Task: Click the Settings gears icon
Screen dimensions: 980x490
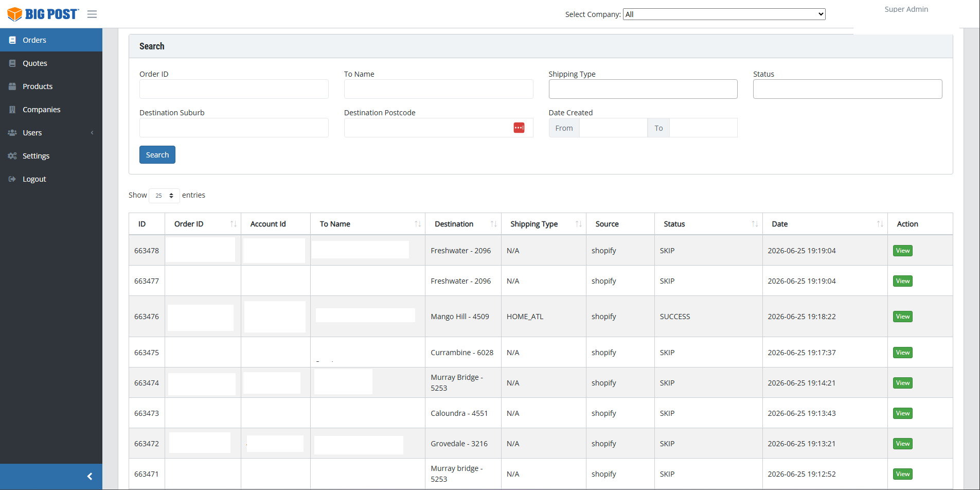Action: pos(12,156)
